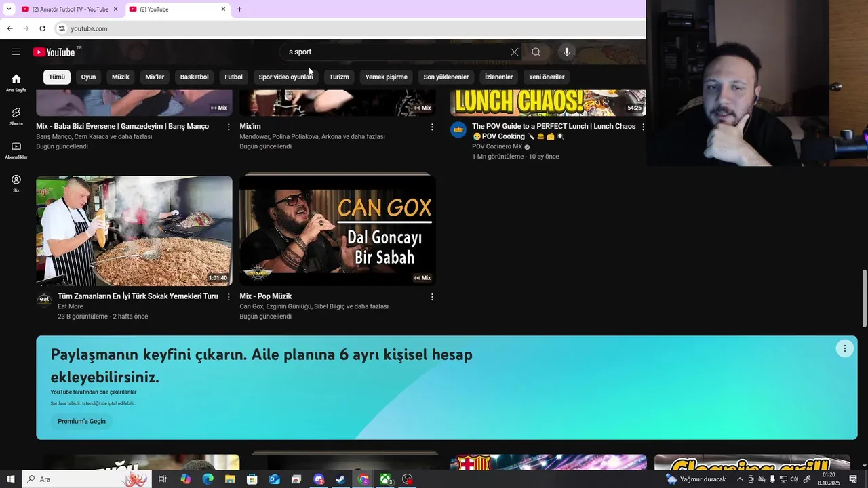Open the Eat More channel avatar
This screenshot has width=868, height=488.
coord(44,300)
